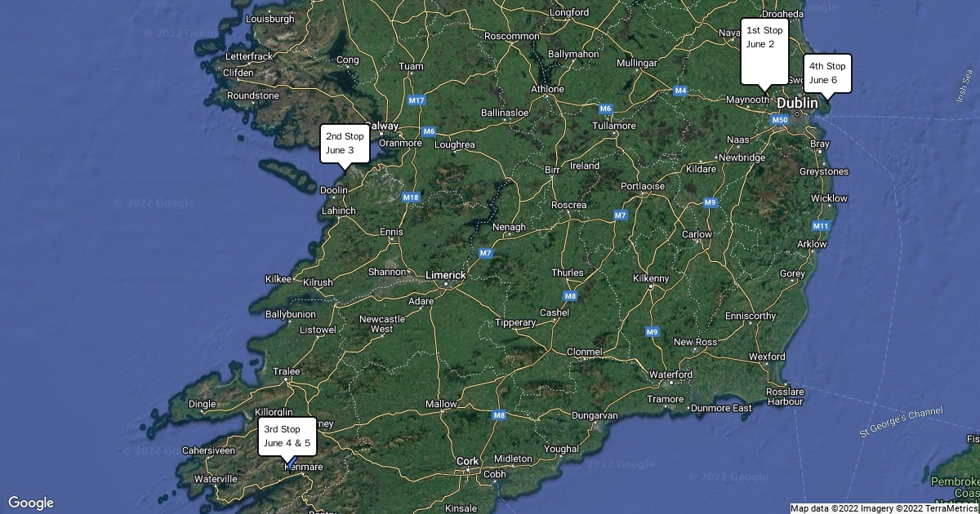Click the Limerick city label
980x514 pixels.
point(446,276)
